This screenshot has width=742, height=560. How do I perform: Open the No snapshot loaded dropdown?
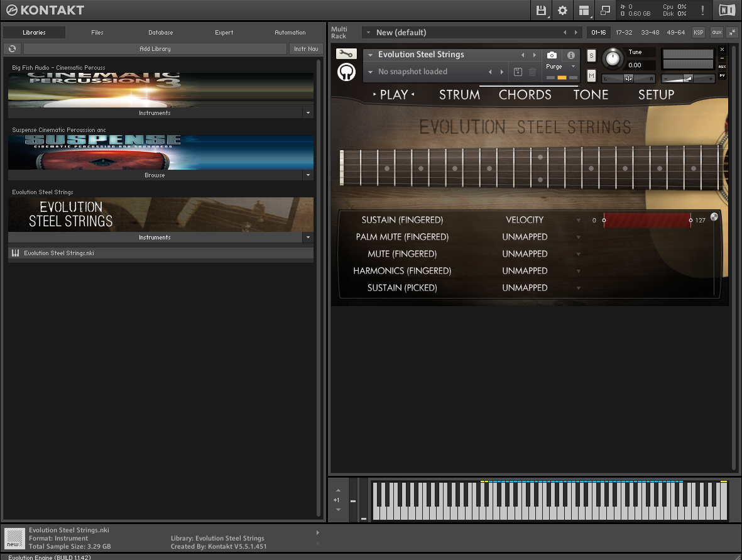point(371,72)
